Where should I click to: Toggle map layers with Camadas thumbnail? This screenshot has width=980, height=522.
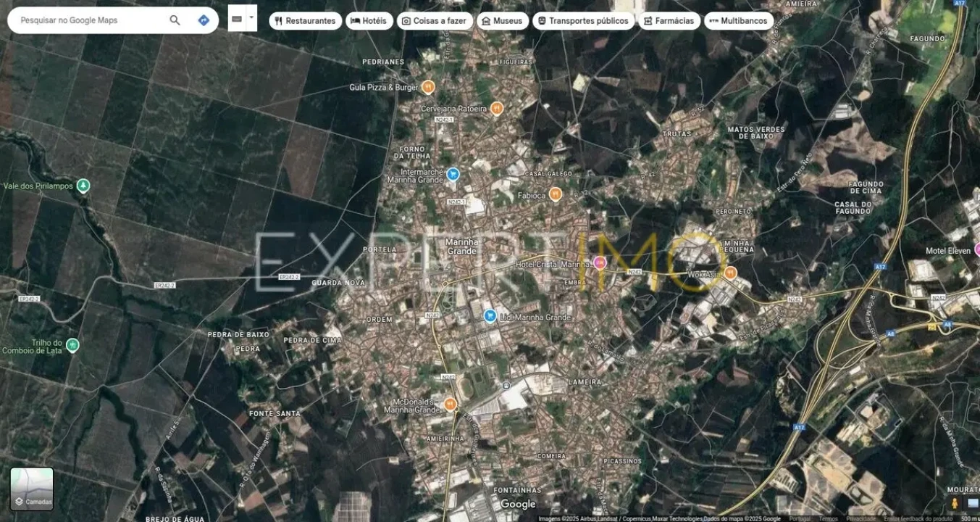[32, 489]
